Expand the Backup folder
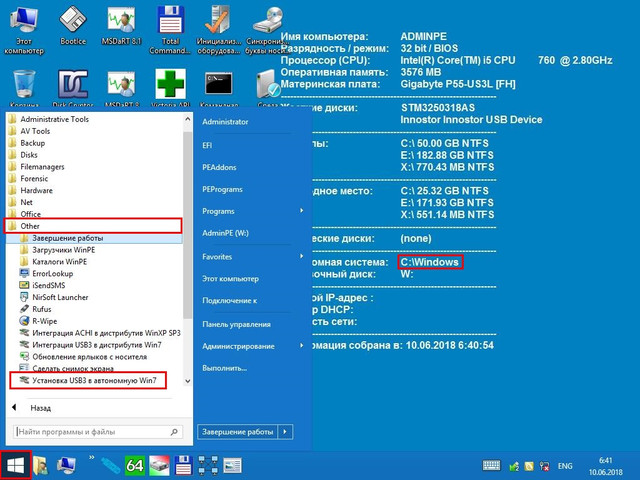Screen dimensions: 640x480 95,143
